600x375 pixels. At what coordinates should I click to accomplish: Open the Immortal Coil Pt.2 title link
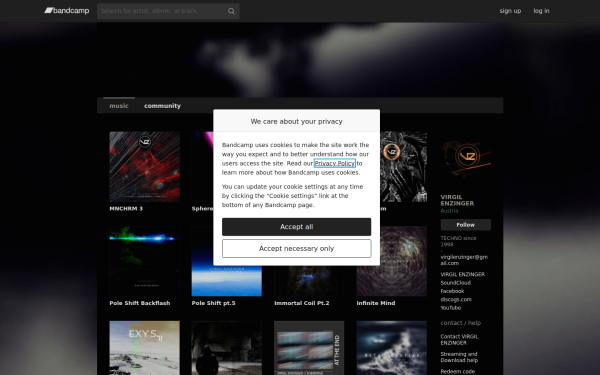(302, 303)
